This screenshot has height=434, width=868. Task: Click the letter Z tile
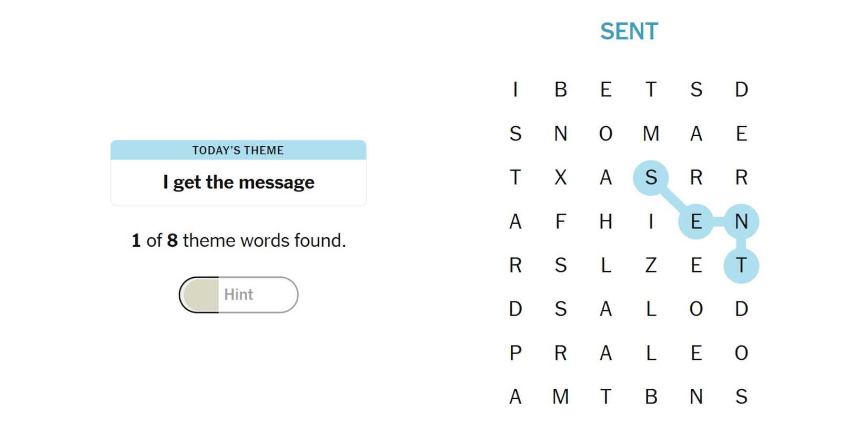coord(651,265)
